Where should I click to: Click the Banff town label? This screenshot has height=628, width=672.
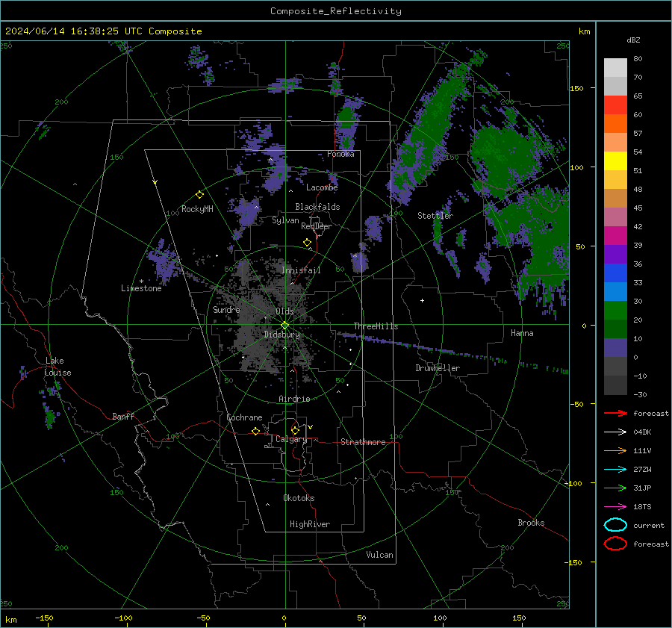[123, 416]
